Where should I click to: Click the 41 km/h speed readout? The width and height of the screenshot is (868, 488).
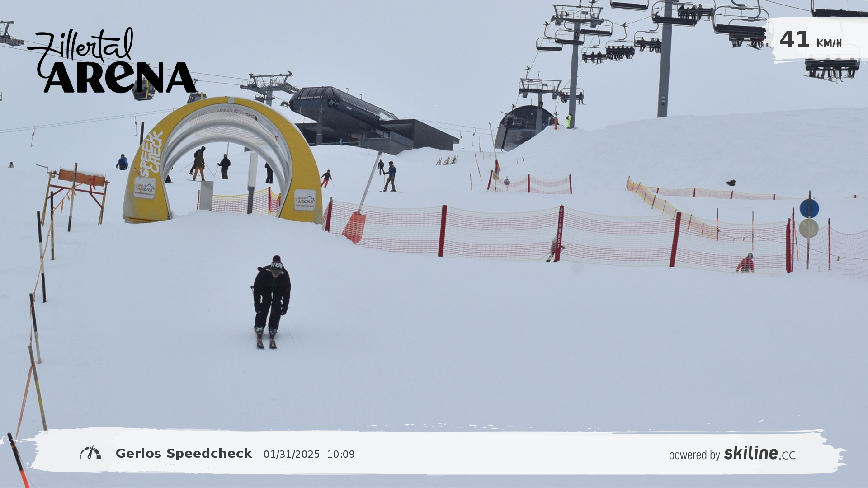click(x=794, y=40)
